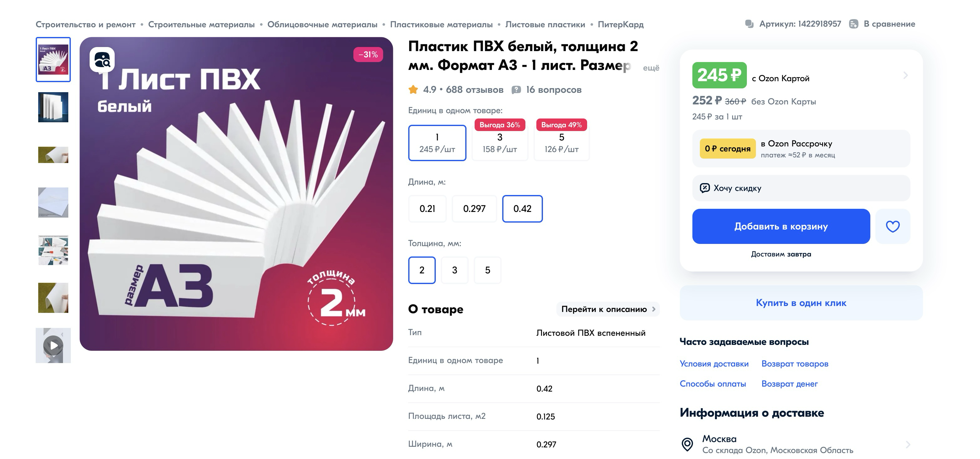Open the visual search icon on product image

point(102,59)
